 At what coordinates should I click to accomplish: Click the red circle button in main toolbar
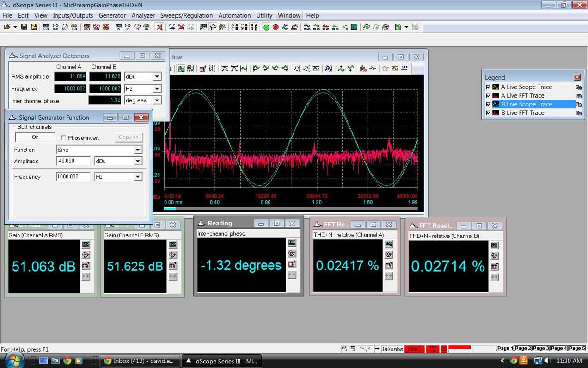pyautogui.click(x=276, y=27)
